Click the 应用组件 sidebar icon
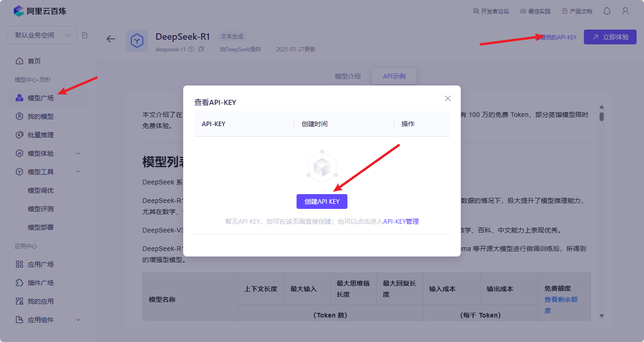 coord(19,320)
